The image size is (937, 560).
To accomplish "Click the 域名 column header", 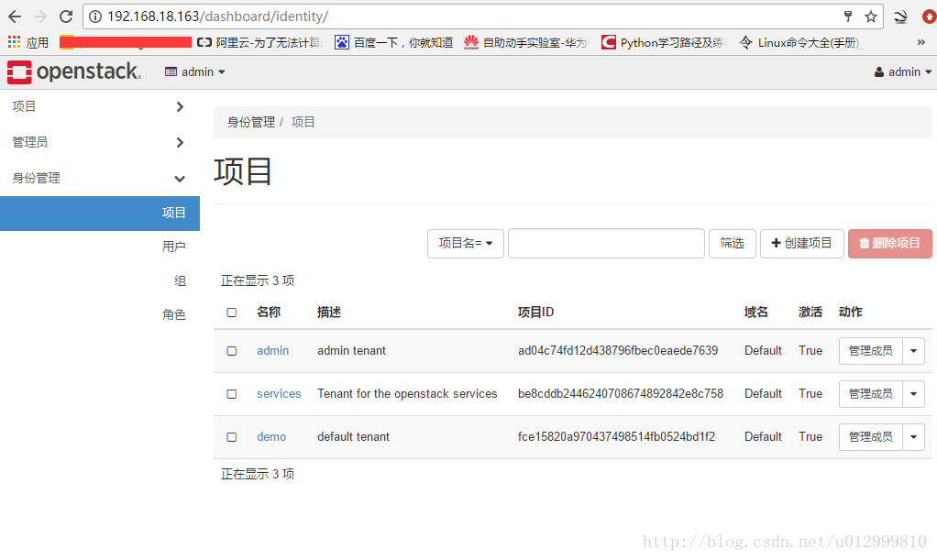I will point(756,312).
